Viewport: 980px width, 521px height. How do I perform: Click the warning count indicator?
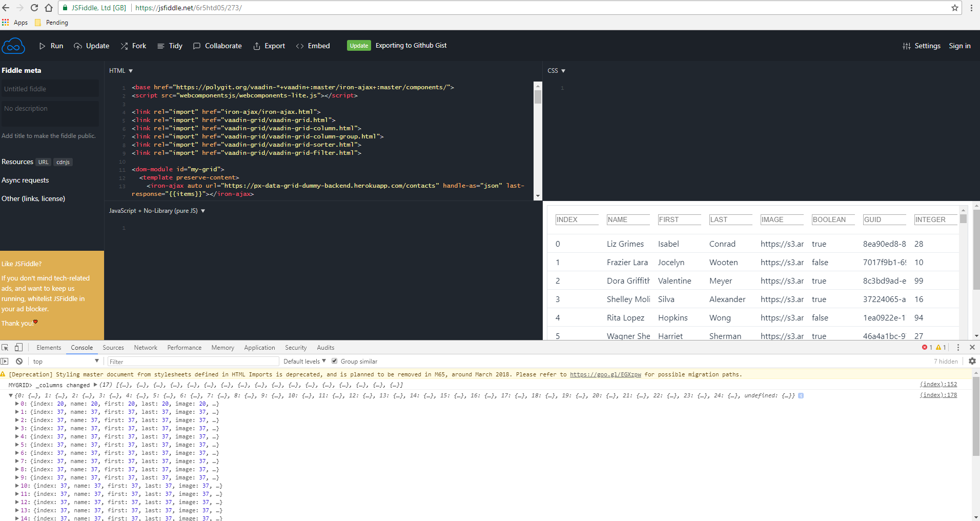point(941,347)
